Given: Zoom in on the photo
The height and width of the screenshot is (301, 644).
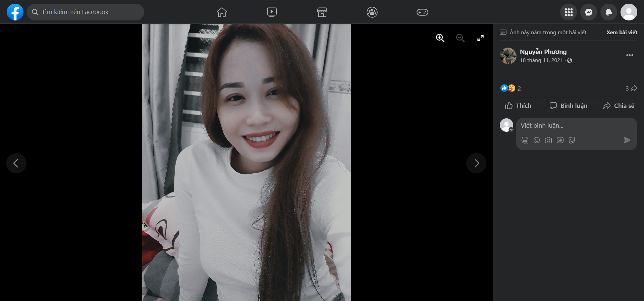Looking at the screenshot, I should coord(440,38).
